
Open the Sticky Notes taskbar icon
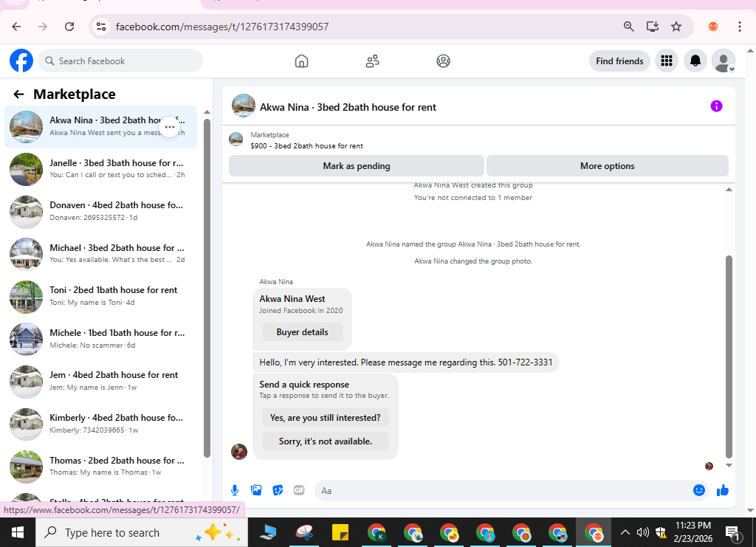[x=340, y=532]
